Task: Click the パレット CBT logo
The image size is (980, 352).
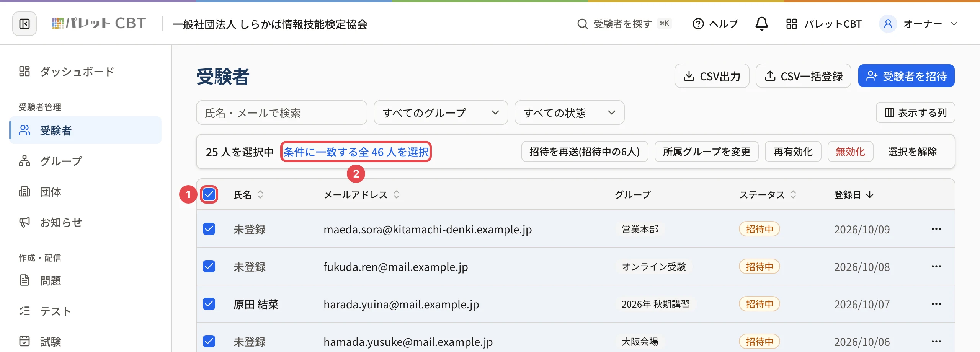Action: [99, 24]
